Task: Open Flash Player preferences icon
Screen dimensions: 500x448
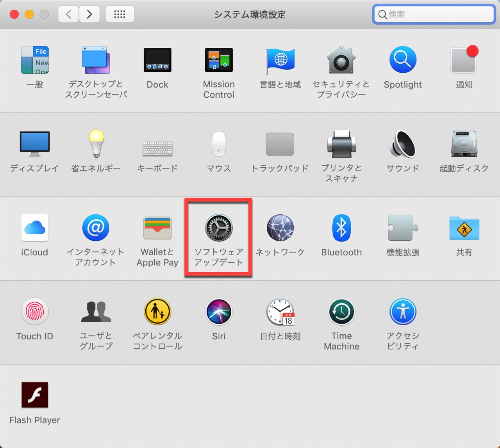Action: pos(35,395)
